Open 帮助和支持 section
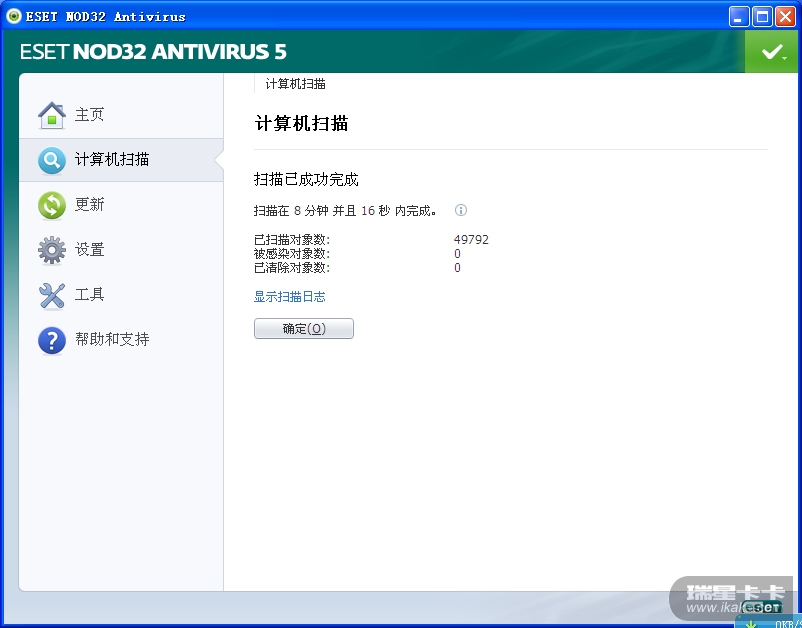 [x=112, y=339]
